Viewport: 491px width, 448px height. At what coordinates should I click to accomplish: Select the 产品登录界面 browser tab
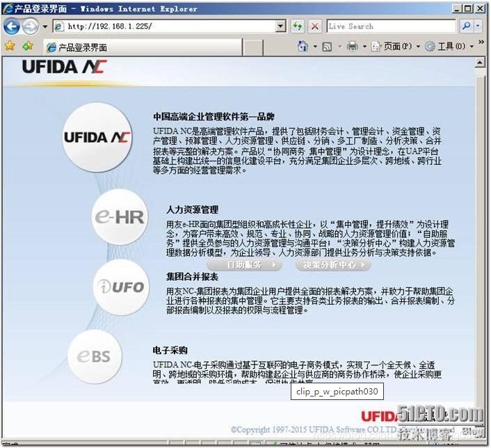pos(143,47)
